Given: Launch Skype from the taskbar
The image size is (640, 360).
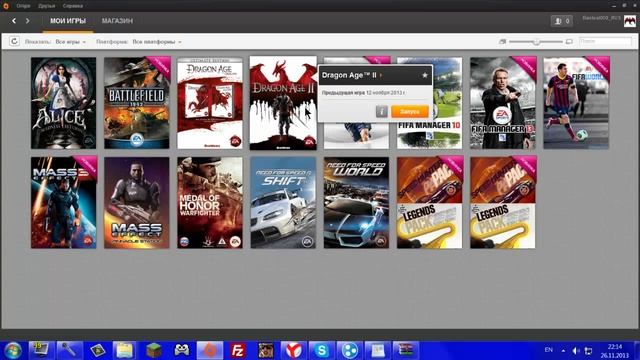Looking at the screenshot, I should point(322,351).
